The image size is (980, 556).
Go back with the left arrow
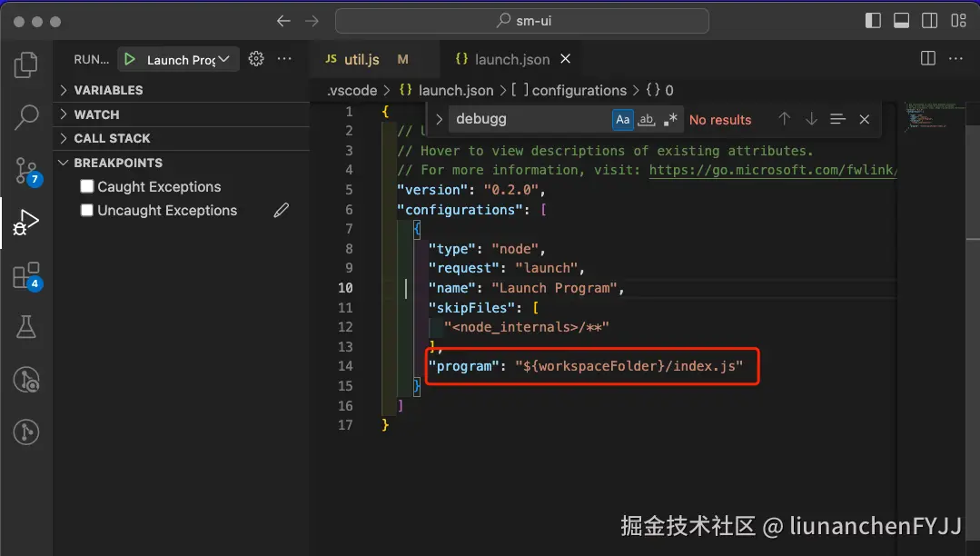[x=283, y=21]
